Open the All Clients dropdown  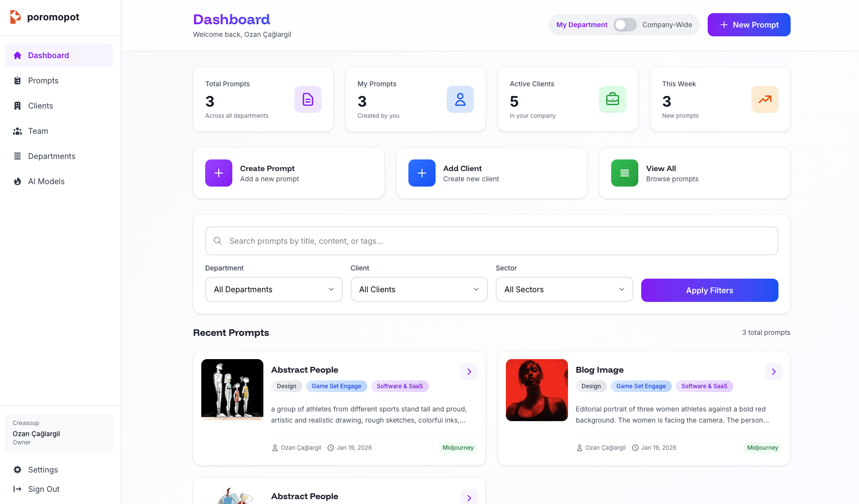tap(419, 289)
